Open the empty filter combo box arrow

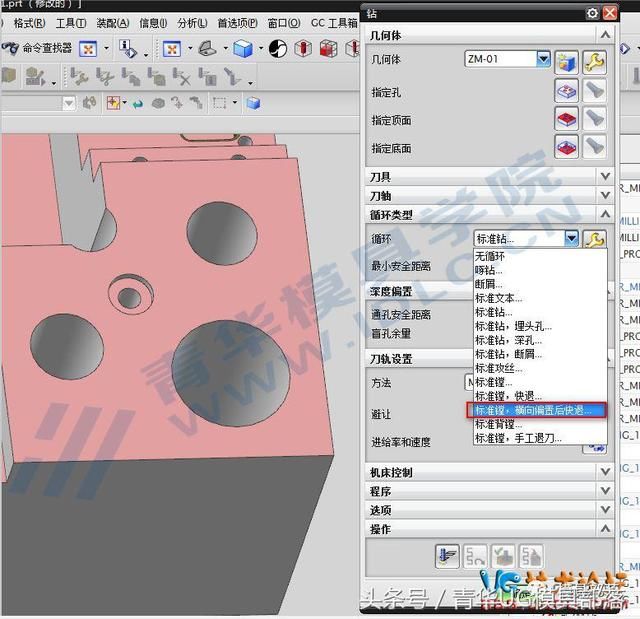[x=69, y=103]
